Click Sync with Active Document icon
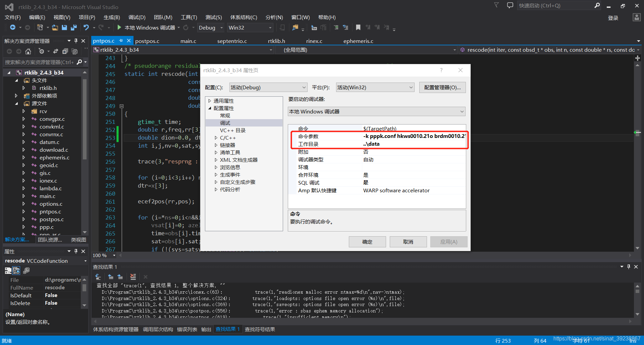The height and width of the screenshot is (345, 644). (x=56, y=51)
